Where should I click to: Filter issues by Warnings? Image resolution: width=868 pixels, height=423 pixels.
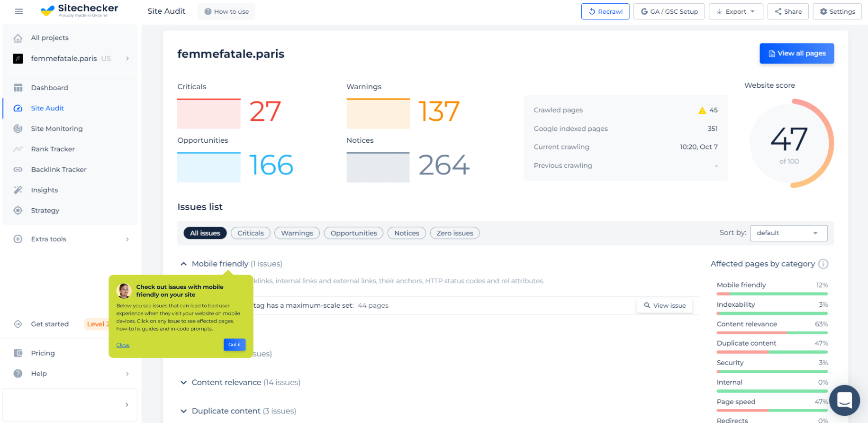297,233
